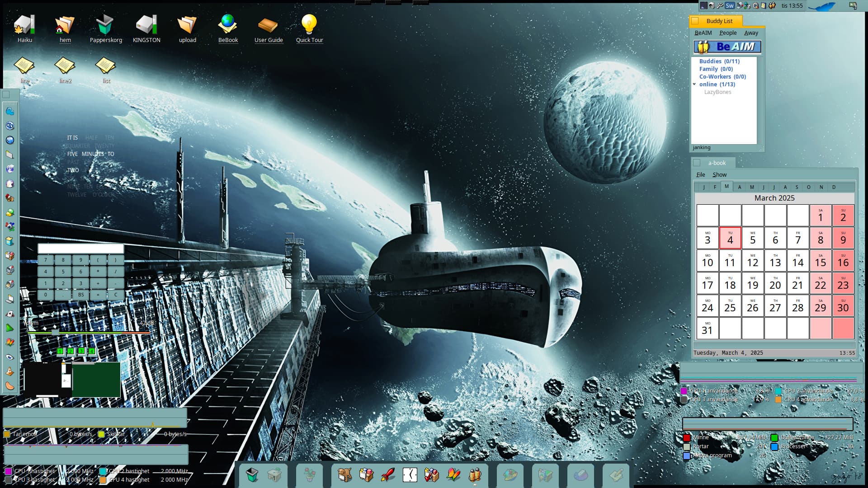
Task: Select March 31 in the calendar
Action: (x=708, y=328)
